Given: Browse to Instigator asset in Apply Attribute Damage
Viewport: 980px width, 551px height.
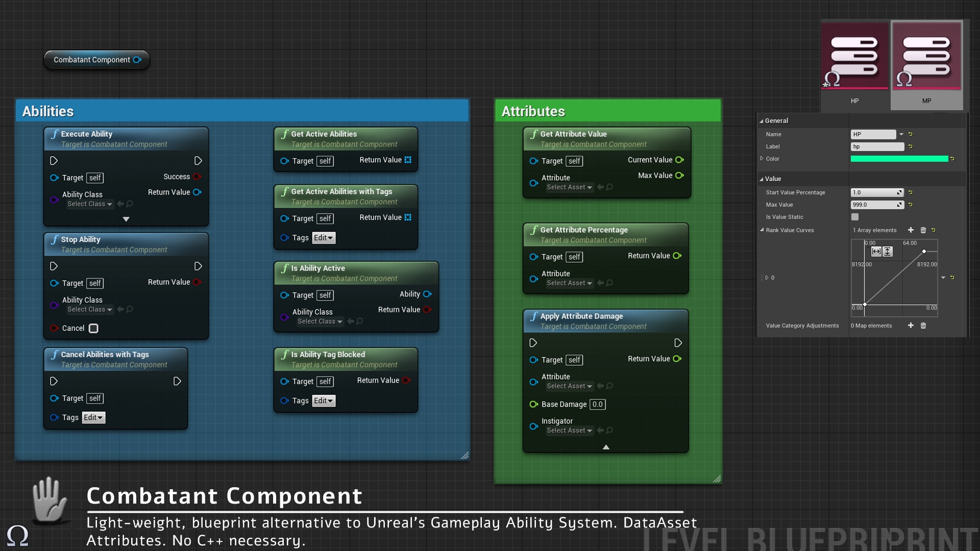Looking at the screenshot, I should pyautogui.click(x=609, y=431).
